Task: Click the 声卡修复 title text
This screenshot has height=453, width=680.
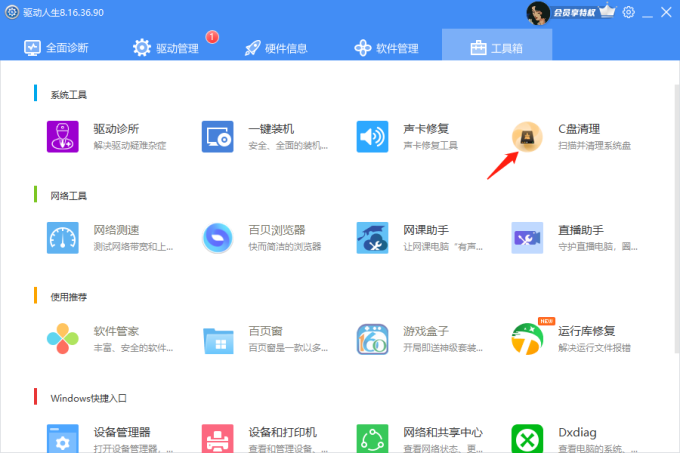Action: 426,129
